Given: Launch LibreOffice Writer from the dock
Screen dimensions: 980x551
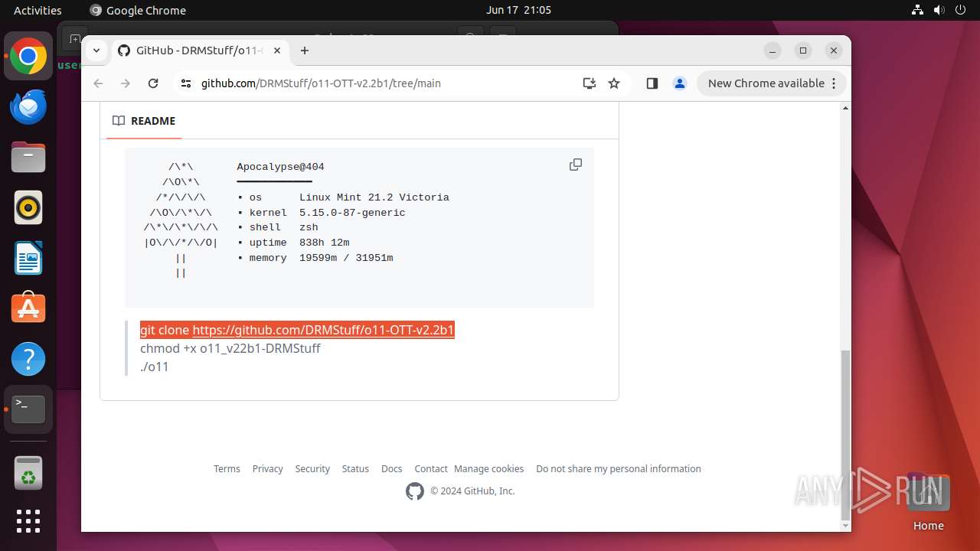Looking at the screenshot, I should (28, 259).
